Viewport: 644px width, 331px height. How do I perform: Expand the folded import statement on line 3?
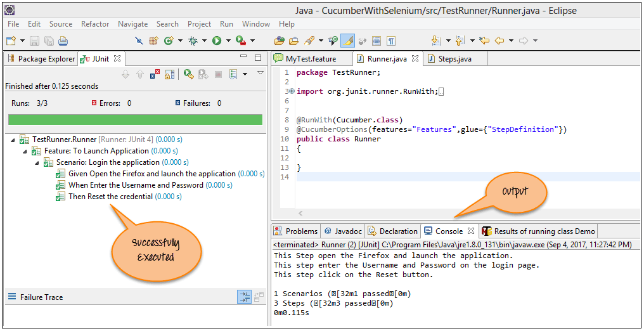292,91
